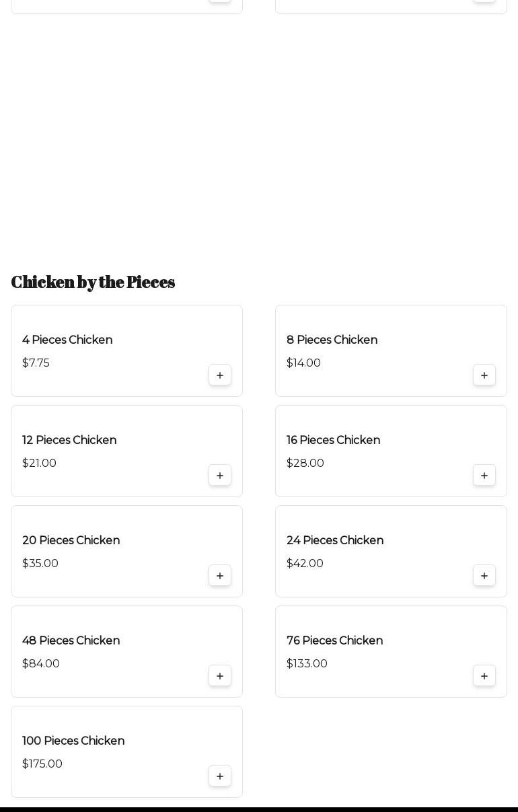Select the 16 Pieces Chicken name

(x=333, y=440)
